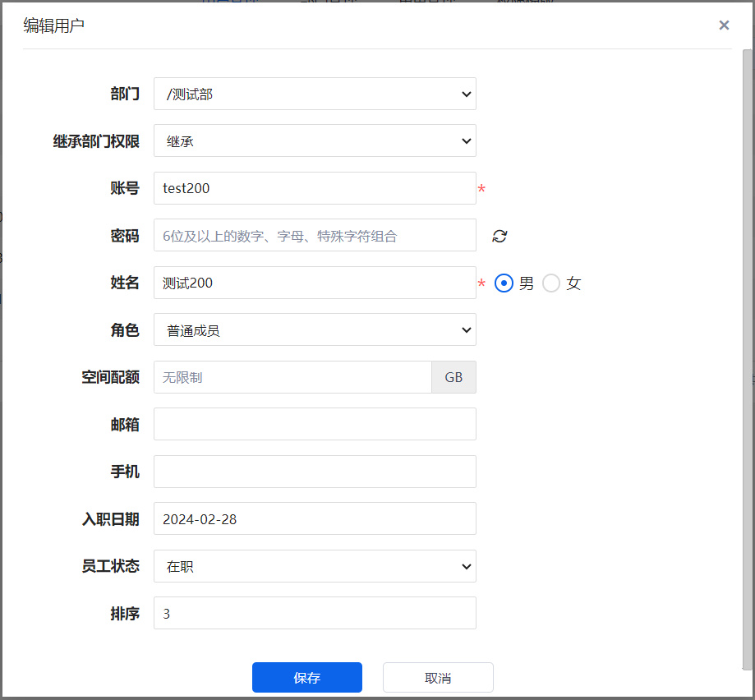The image size is (755, 700).
Task: Focus the 姓名 field containing 测试200
Action: pos(315,283)
